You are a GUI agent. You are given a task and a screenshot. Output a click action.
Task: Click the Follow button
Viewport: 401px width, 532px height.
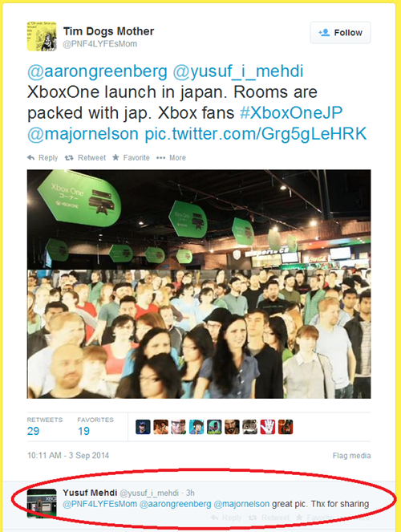(340, 33)
